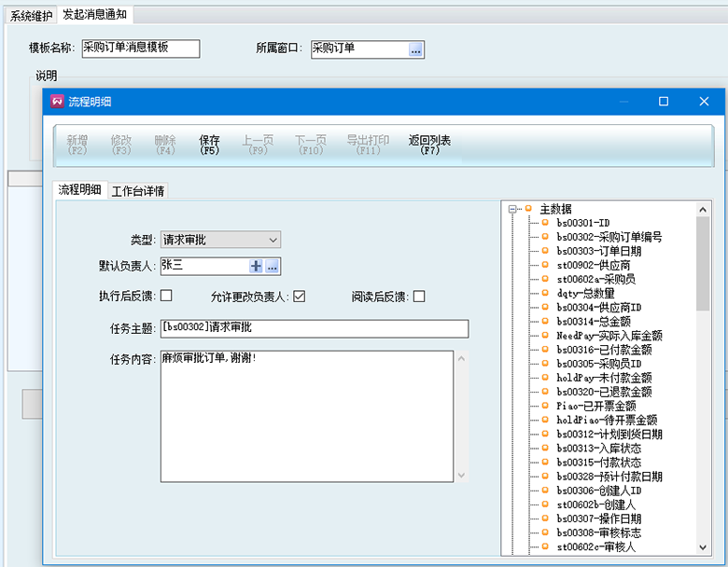Image resolution: width=728 pixels, height=567 pixels.
Task: Click 返回列表 (F7) in toolbar
Action: tap(429, 145)
